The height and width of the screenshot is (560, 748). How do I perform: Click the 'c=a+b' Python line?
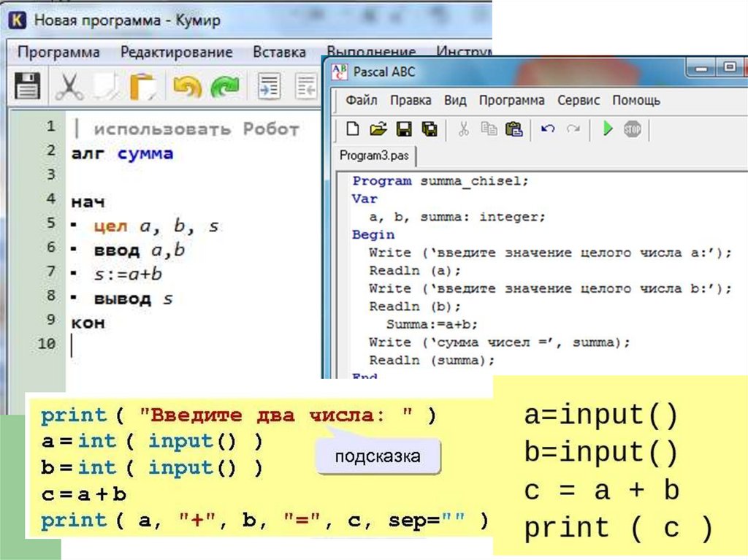coord(84,494)
